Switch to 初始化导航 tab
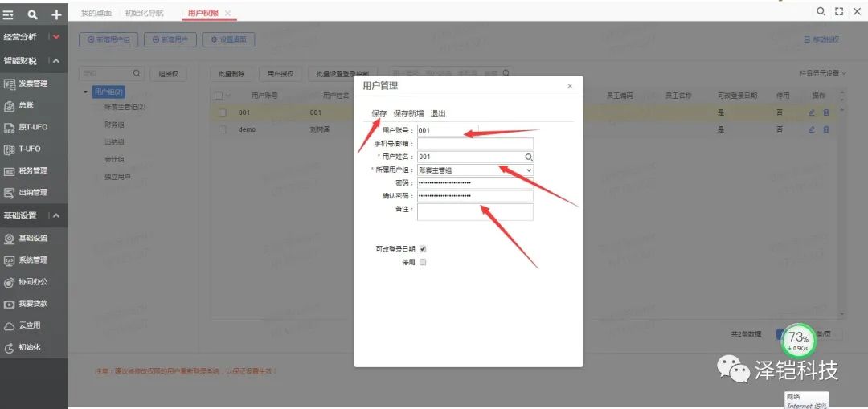 tap(144, 13)
